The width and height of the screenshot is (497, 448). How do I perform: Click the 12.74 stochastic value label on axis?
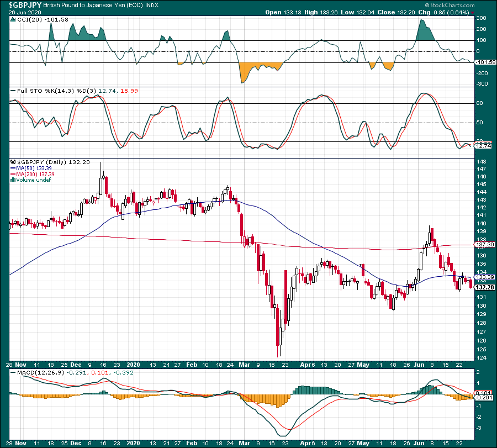(483, 146)
